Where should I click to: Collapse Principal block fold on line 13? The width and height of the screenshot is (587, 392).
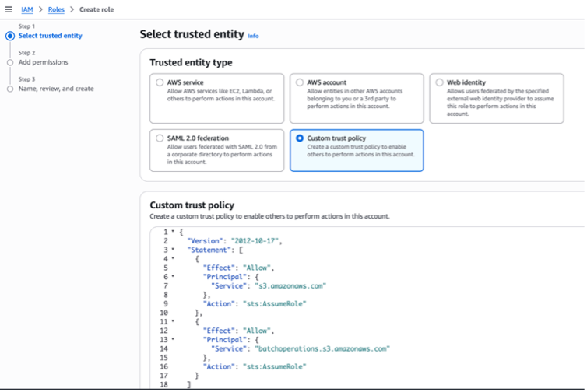pos(173,339)
